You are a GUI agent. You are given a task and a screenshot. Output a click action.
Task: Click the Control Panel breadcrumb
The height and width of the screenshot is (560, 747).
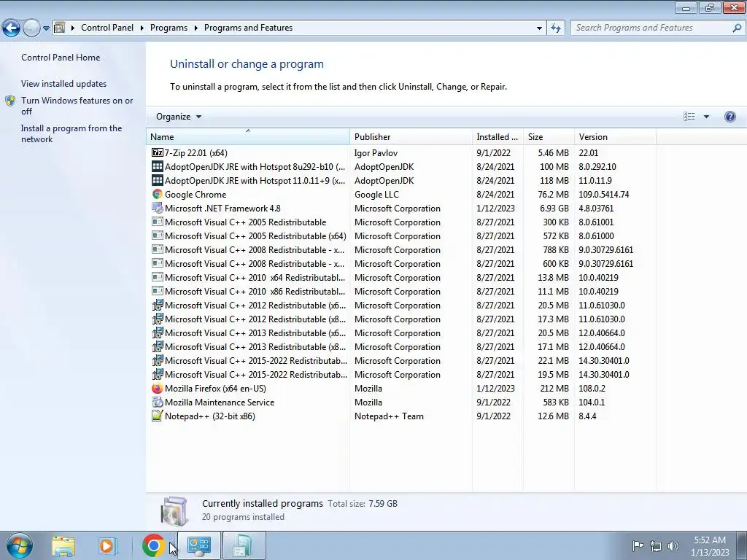107,28
